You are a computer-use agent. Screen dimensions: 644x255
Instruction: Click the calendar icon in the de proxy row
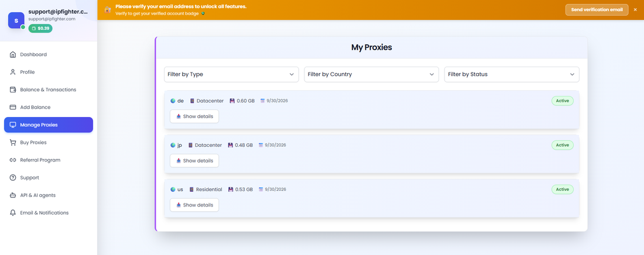tap(262, 101)
